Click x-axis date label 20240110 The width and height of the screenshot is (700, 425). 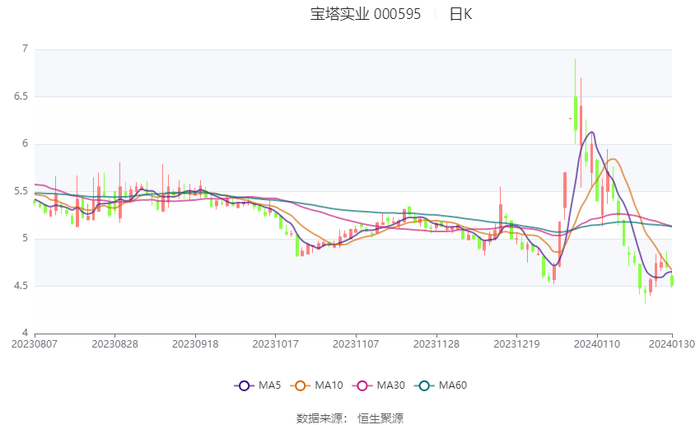point(597,344)
